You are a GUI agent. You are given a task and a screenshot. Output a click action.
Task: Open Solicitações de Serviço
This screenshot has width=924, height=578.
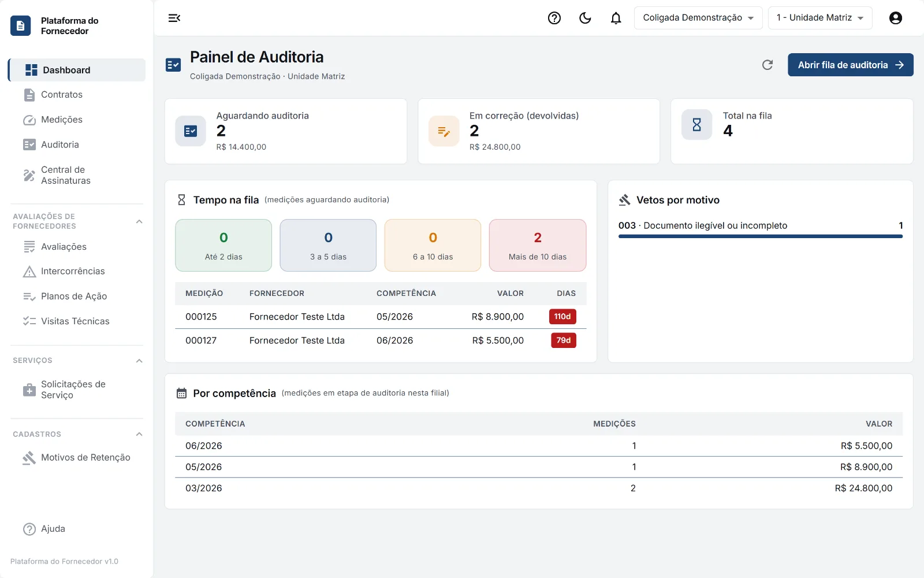(77, 390)
